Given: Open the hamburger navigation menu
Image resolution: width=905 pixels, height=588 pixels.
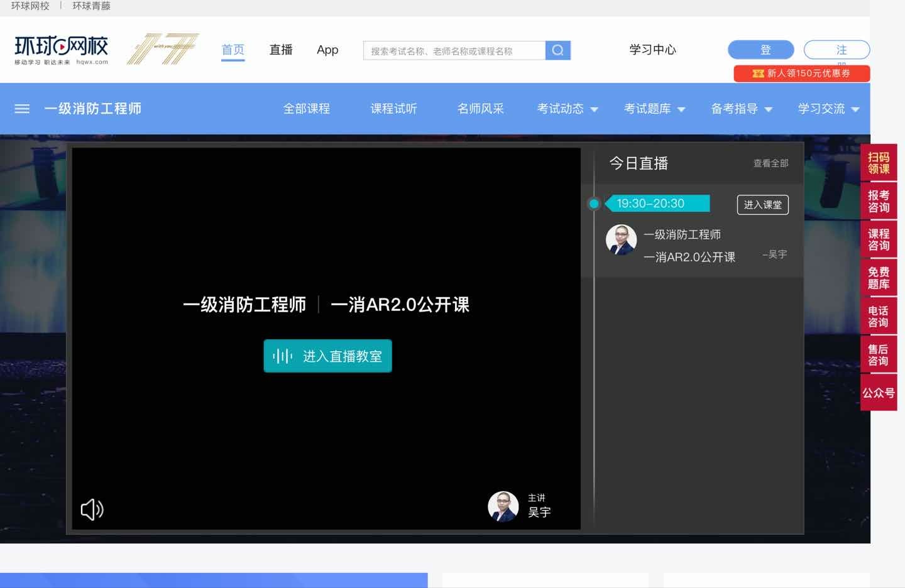Looking at the screenshot, I should 21,109.
